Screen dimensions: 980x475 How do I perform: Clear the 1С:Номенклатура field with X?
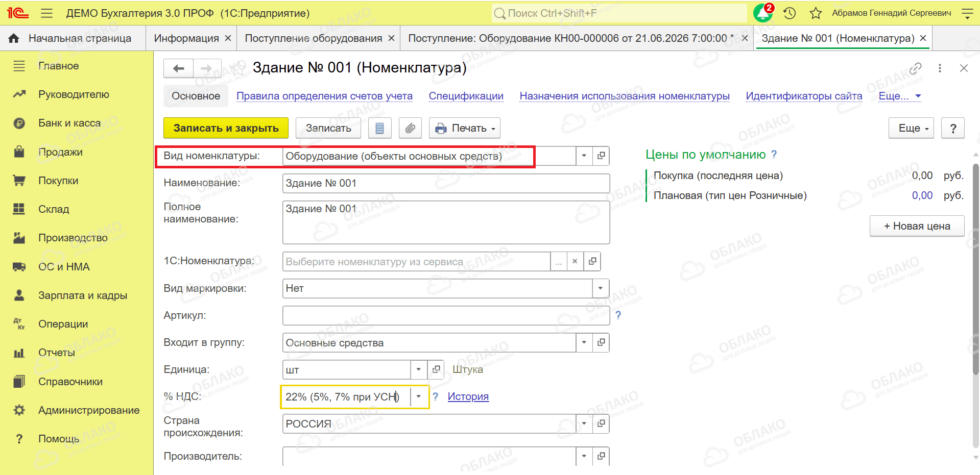[575, 261]
